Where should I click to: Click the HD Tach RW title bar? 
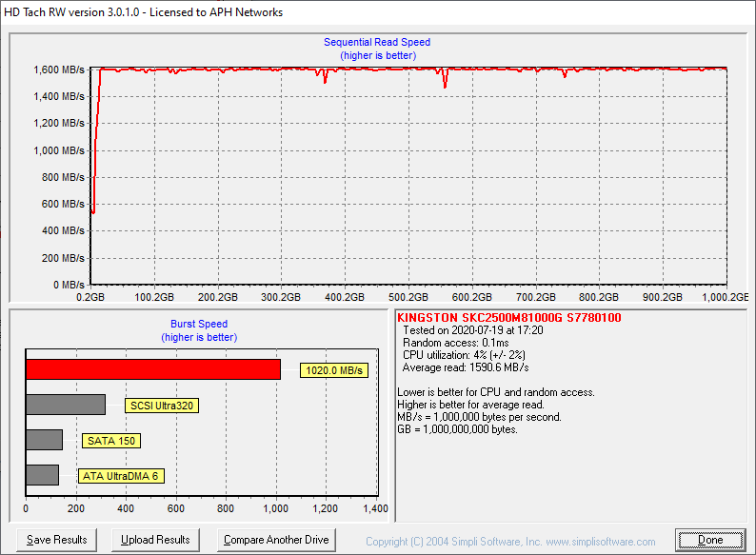point(143,12)
